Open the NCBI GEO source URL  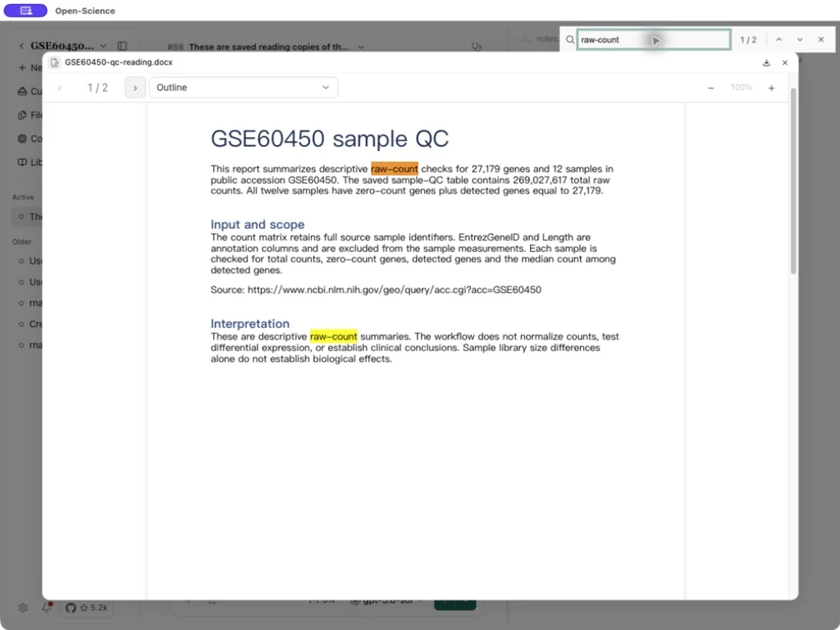coord(395,290)
